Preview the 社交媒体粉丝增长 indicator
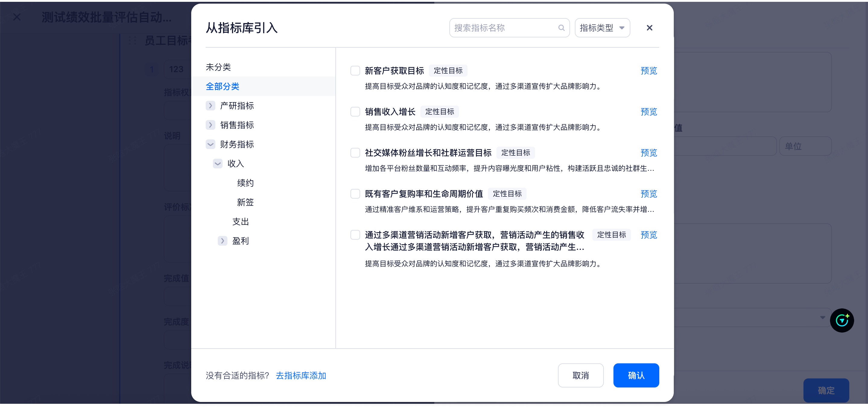Viewport: 868px width, 408px height. tap(648, 153)
